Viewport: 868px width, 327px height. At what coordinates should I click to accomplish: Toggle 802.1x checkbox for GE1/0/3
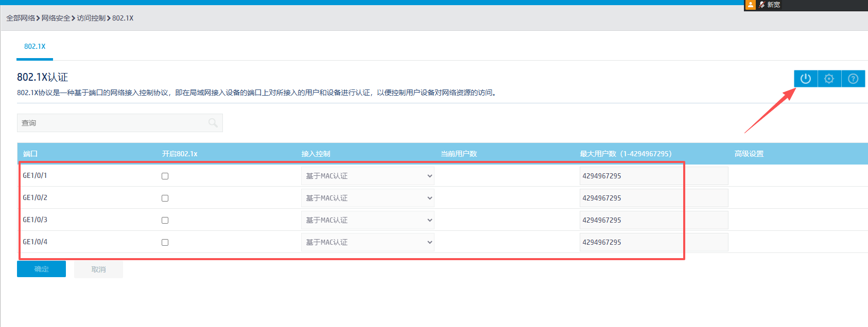point(165,220)
